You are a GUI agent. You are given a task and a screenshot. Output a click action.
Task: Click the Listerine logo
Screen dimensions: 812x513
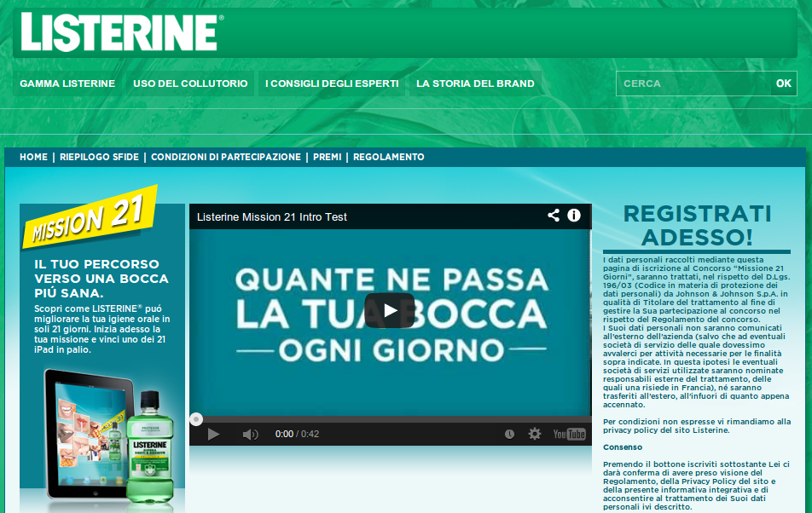tap(122, 32)
